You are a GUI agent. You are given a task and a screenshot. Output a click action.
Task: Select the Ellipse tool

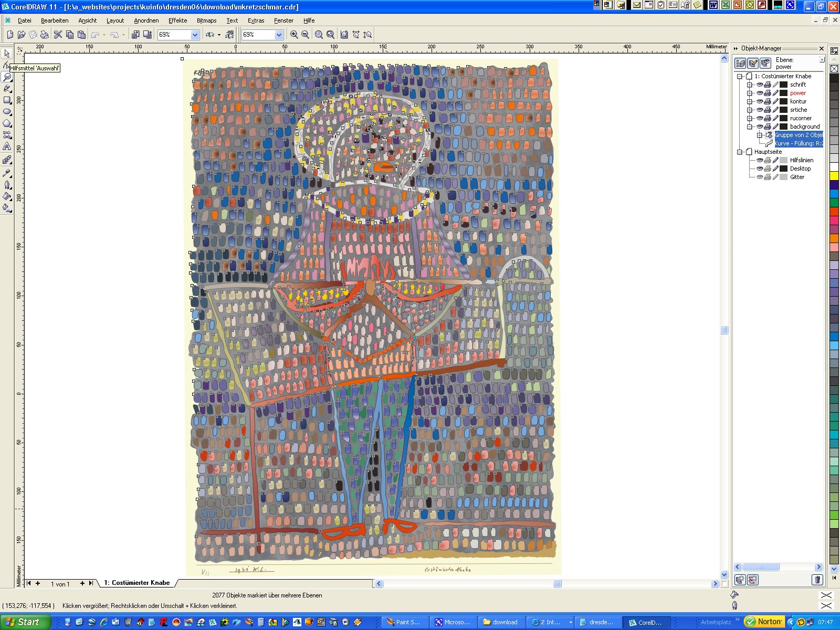pos(7,111)
